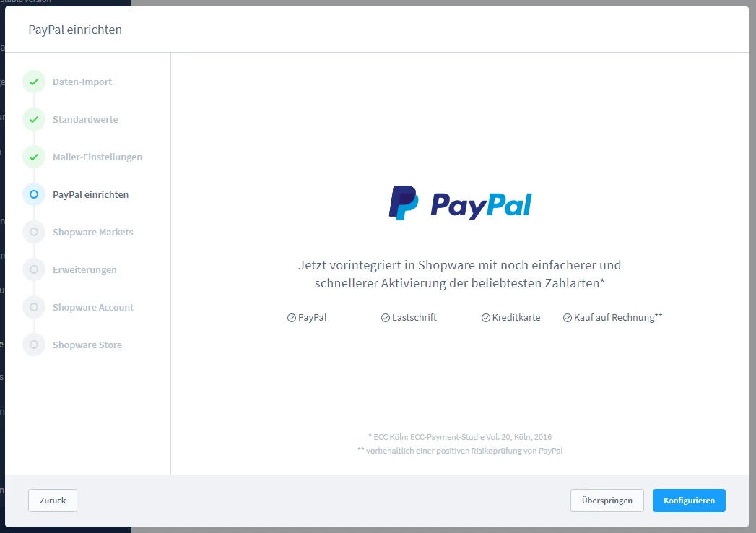Skip PayPal setup with Überspringen
The width and height of the screenshot is (756, 533).
click(x=607, y=500)
